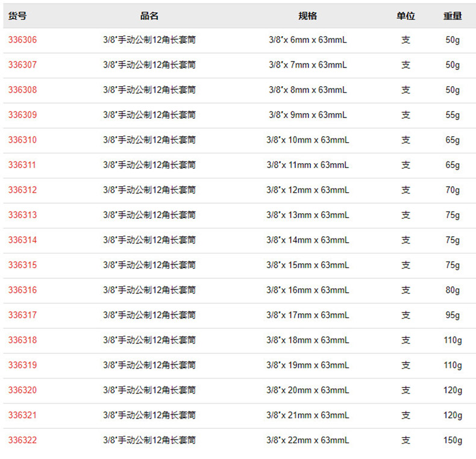Click the 货号 column header
The height and width of the screenshot is (459, 476).
coord(17,16)
